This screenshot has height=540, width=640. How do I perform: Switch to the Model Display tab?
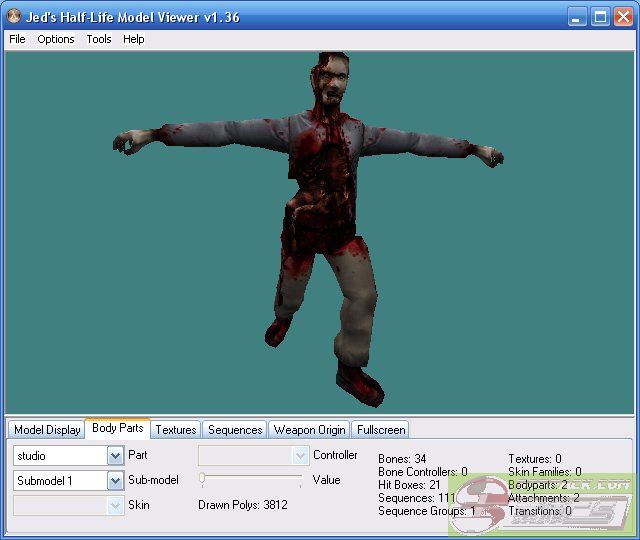click(x=47, y=430)
